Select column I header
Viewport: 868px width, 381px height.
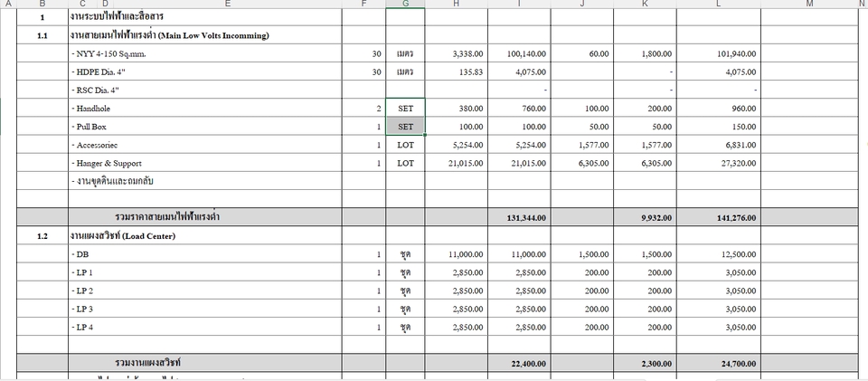click(x=519, y=4)
